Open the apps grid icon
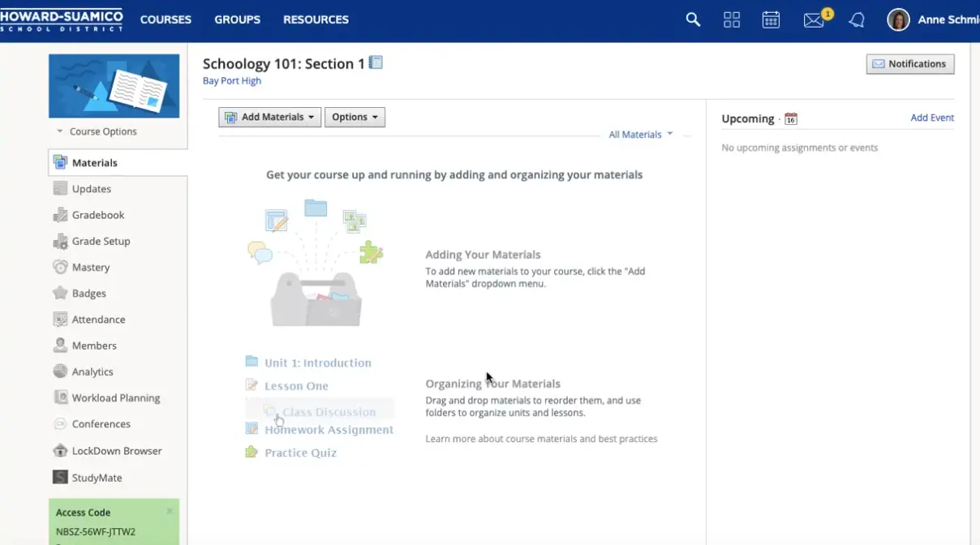980x545 pixels. 732,19
